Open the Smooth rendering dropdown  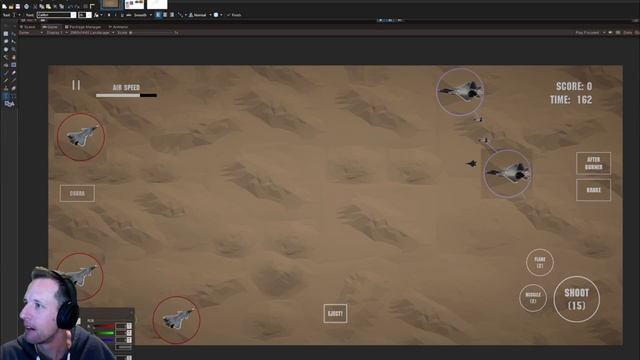[x=143, y=15]
